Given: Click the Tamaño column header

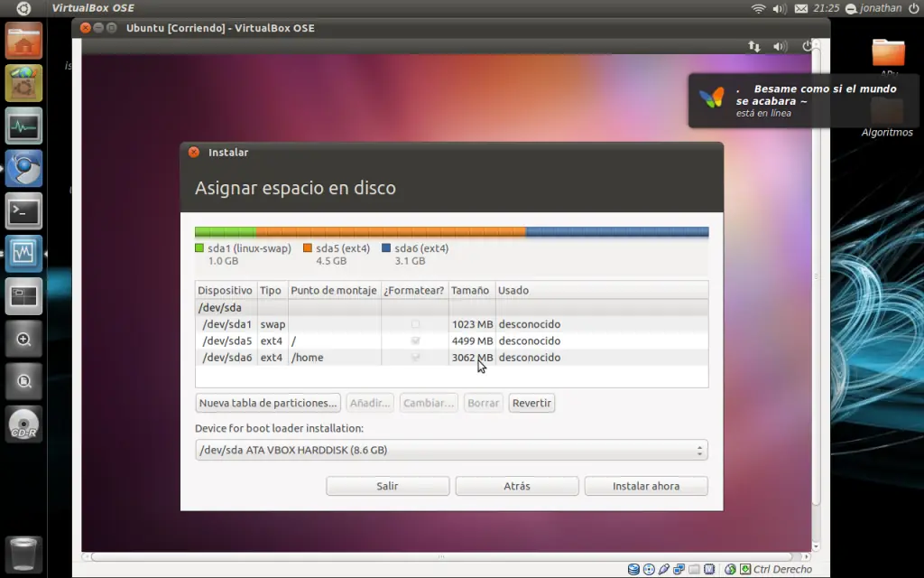Looking at the screenshot, I should 471,290.
